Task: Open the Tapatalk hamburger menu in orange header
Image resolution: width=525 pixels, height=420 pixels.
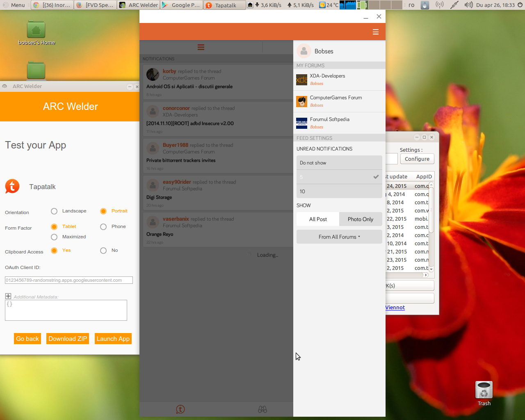Action: point(375,32)
